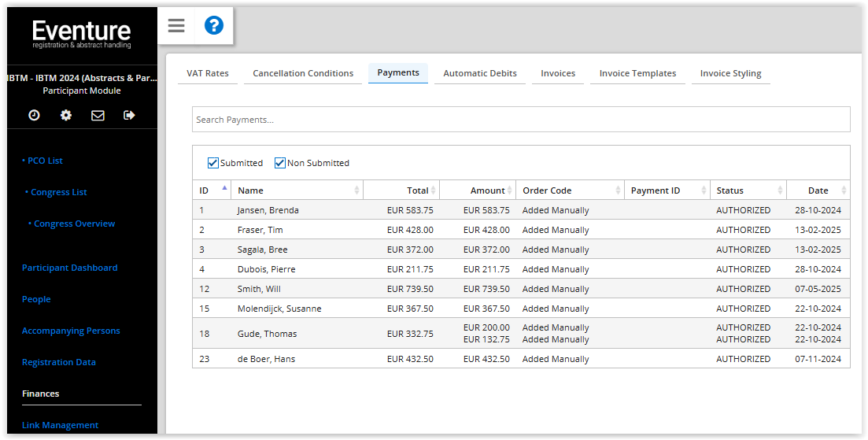This screenshot has width=868, height=440.
Task: Click the name Molendijck, Susanne
Action: point(279,309)
